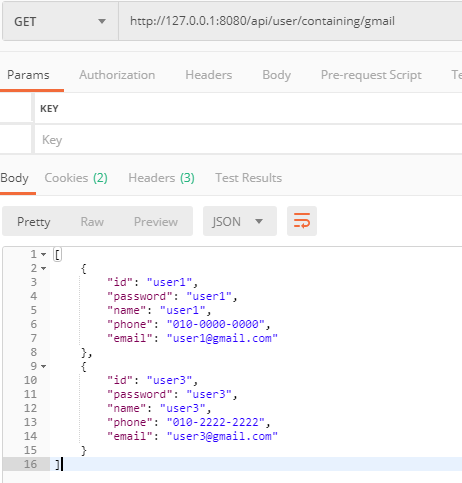Open the request Headers tab
The width and height of the screenshot is (462, 483).
209,75
